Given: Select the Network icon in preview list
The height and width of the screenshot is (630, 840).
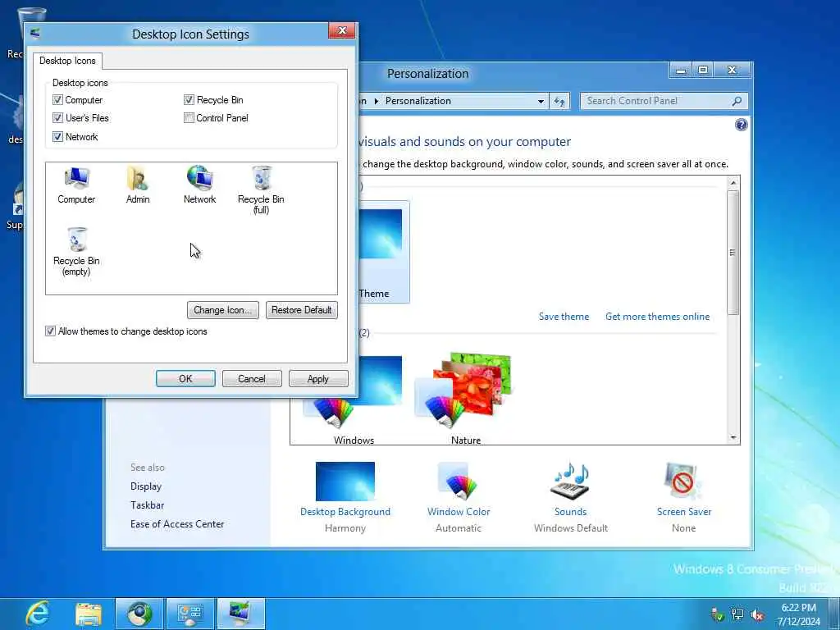Looking at the screenshot, I should [200, 185].
